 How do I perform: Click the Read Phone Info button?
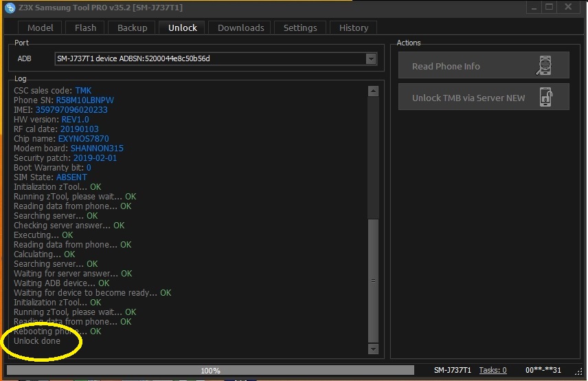484,65
